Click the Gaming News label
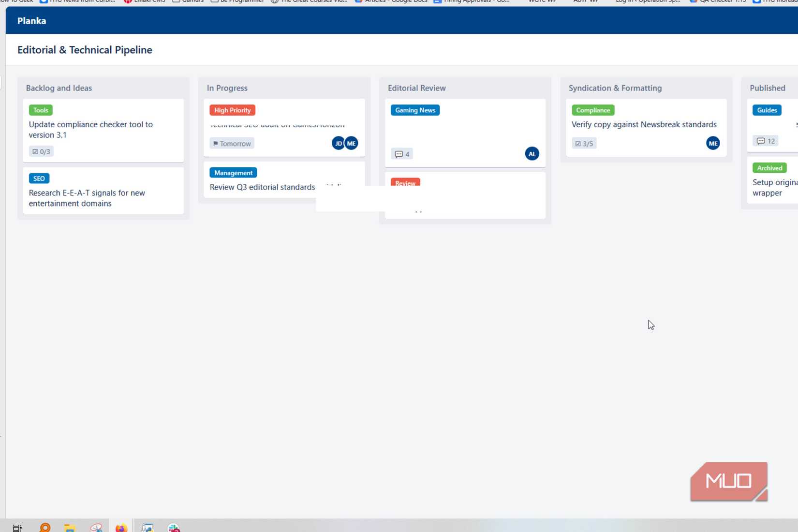 tap(415, 110)
